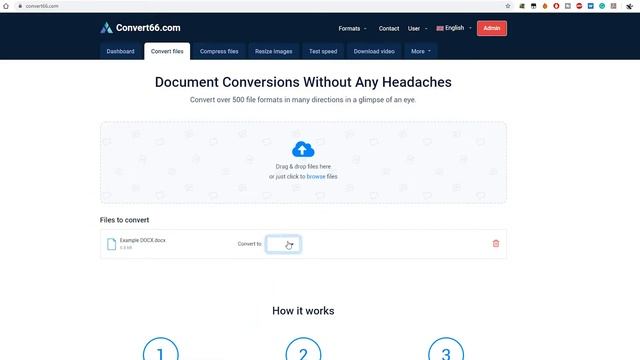
Task: Switch to the Dashboard tab
Action: pyautogui.click(x=120, y=51)
